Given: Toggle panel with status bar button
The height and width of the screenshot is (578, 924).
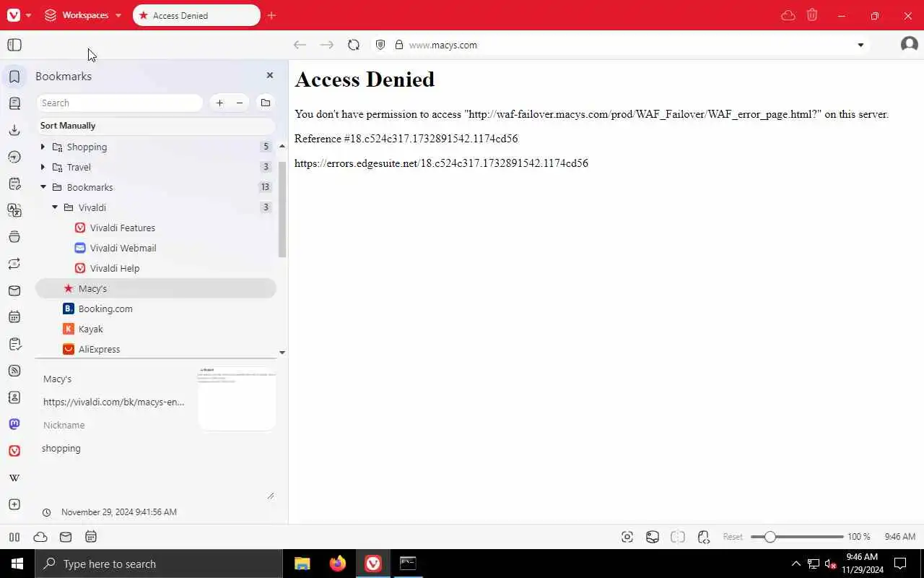Looking at the screenshot, I should point(14,537).
